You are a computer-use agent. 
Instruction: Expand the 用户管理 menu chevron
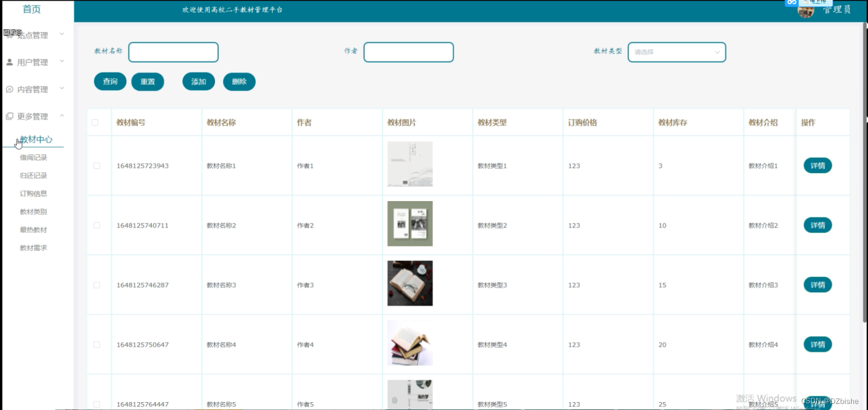pos(62,61)
